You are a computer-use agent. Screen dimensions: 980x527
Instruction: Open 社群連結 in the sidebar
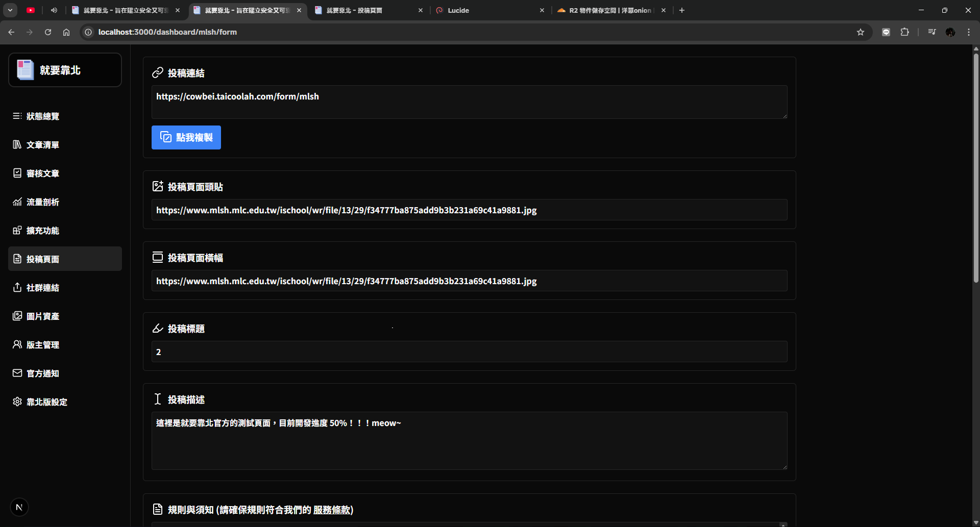coord(65,288)
